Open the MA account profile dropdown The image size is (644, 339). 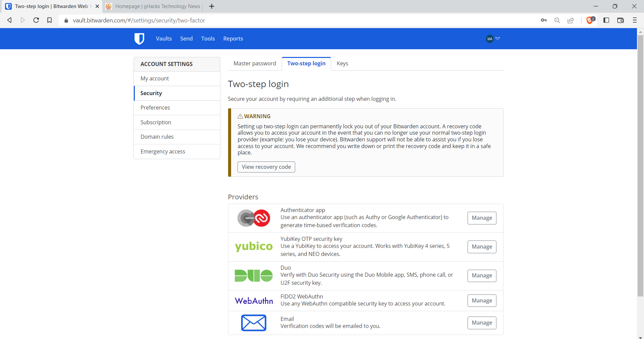click(493, 39)
